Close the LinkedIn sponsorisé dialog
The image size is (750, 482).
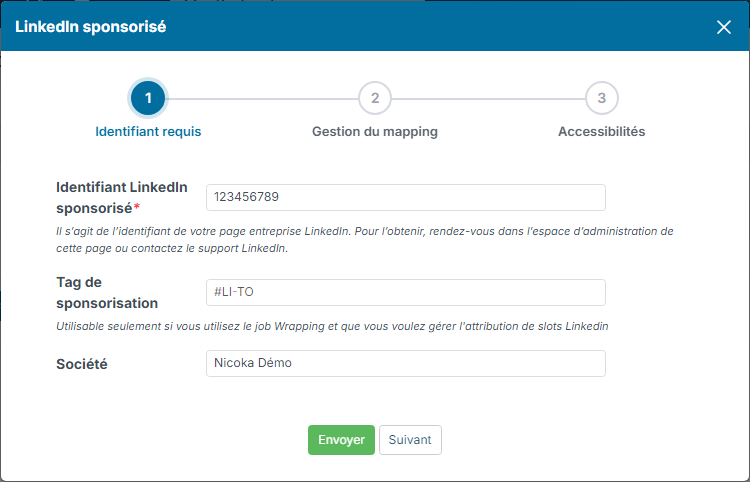coord(724,27)
